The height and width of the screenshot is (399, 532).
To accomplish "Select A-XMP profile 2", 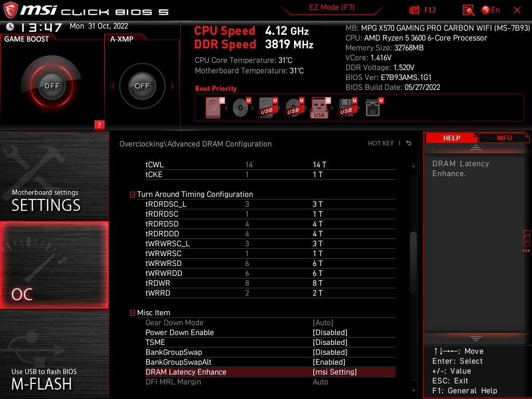I will [112, 86].
